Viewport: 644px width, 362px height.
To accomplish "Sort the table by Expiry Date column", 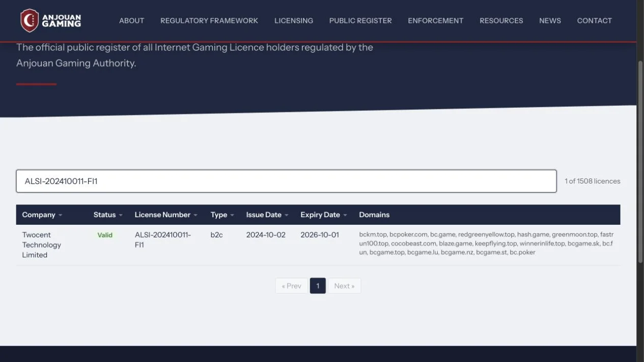I will pos(324,215).
